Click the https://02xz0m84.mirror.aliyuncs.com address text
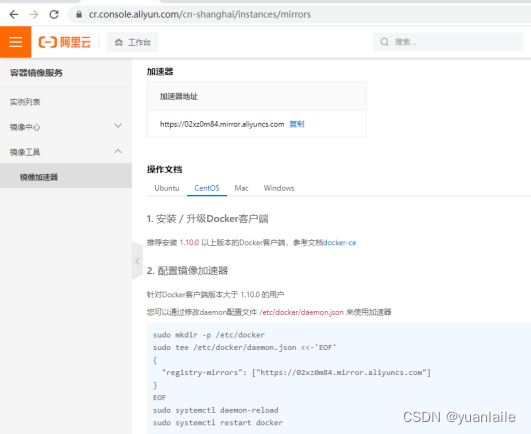531x434 pixels. [x=222, y=124]
